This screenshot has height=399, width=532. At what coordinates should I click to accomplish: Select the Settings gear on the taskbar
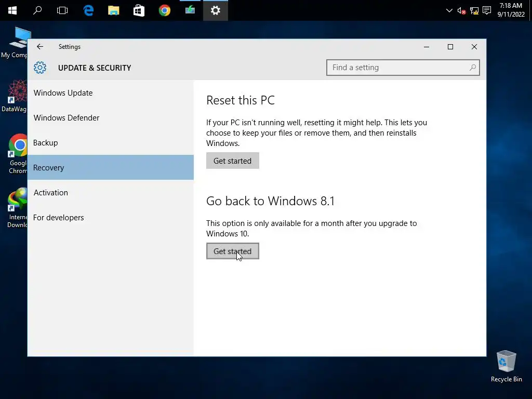point(216,10)
